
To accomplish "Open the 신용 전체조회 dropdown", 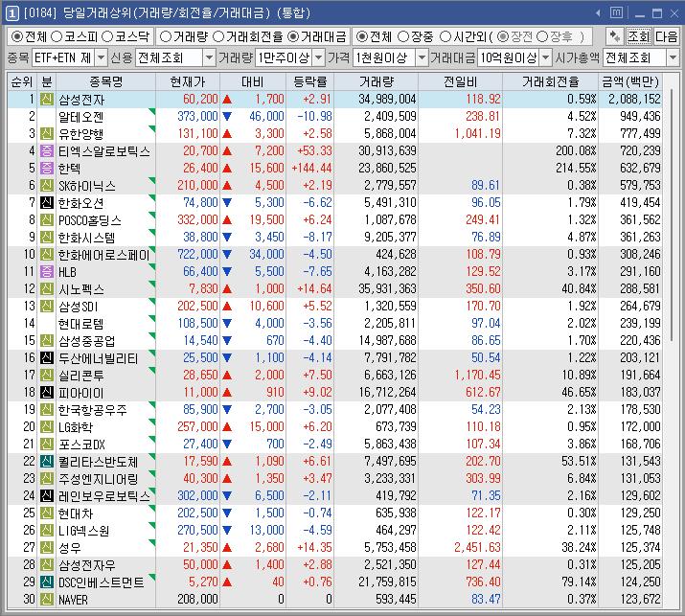I will [x=209, y=57].
